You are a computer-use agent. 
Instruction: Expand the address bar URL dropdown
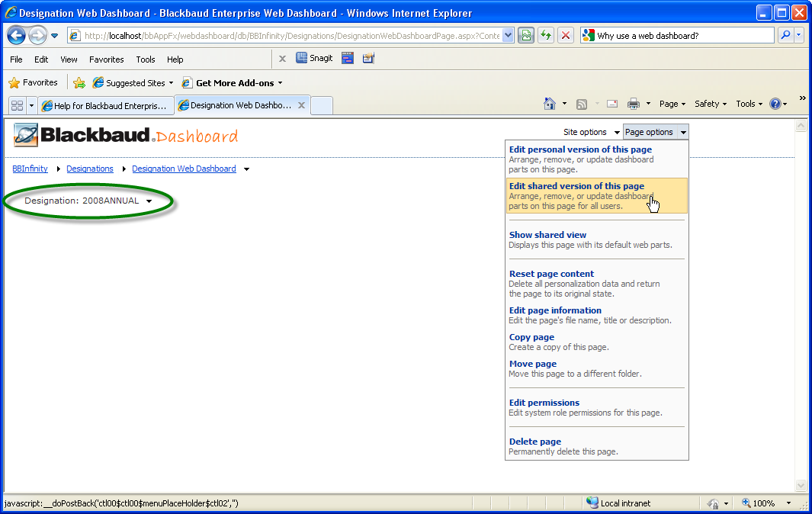[508, 36]
